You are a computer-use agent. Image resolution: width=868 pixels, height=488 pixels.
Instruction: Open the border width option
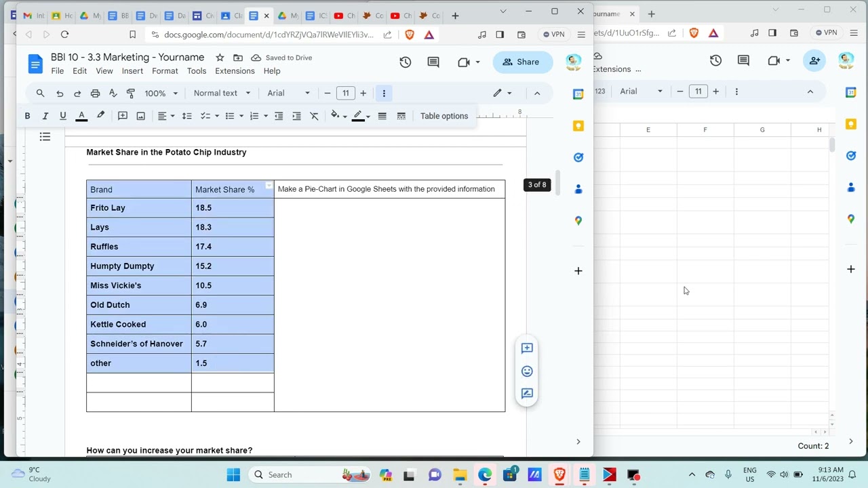[x=382, y=116]
